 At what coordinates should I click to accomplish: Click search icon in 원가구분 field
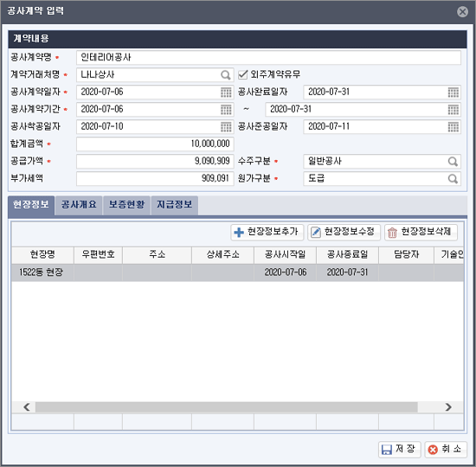453,179
